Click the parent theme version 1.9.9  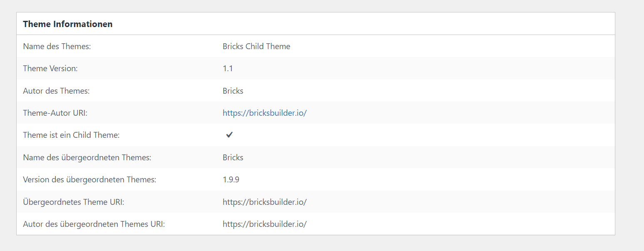pyautogui.click(x=231, y=180)
